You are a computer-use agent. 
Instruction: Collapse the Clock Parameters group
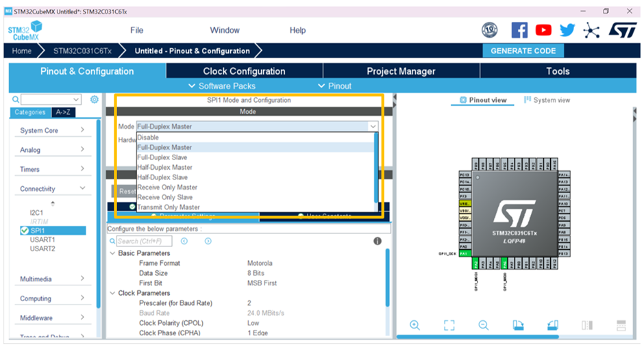coord(112,293)
